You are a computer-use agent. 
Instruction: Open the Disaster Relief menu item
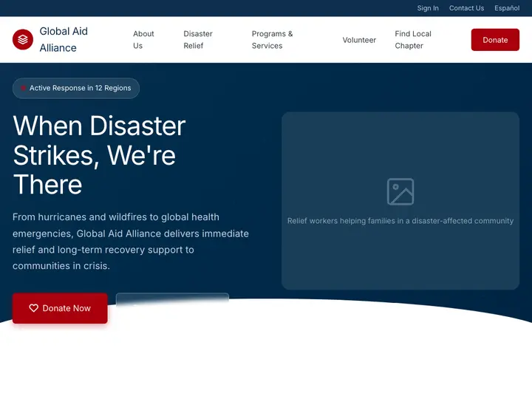(198, 40)
